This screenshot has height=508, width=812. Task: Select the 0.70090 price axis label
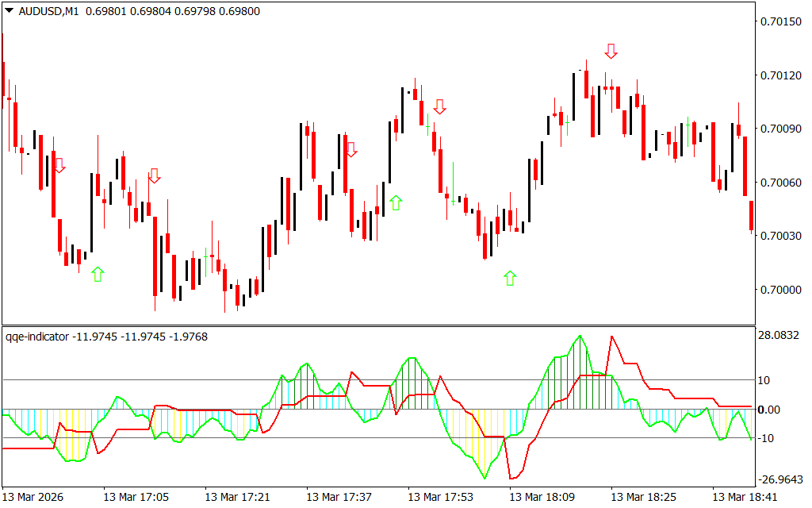click(780, 129)
